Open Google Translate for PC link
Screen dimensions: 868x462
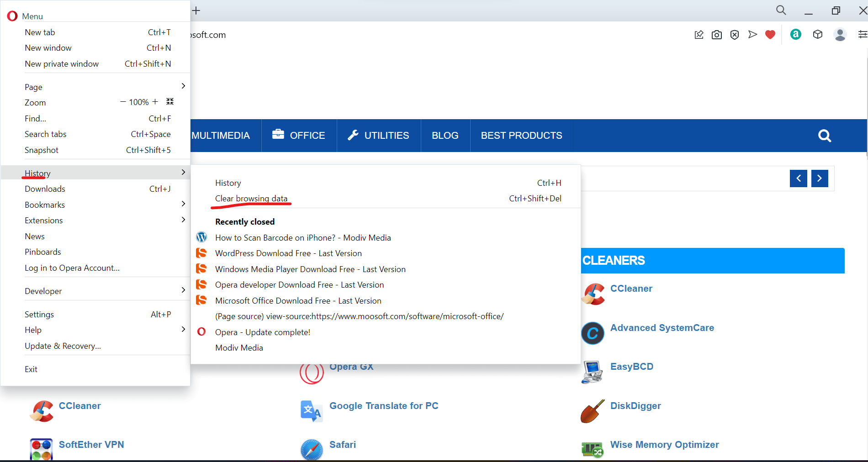tap(384, 406)
